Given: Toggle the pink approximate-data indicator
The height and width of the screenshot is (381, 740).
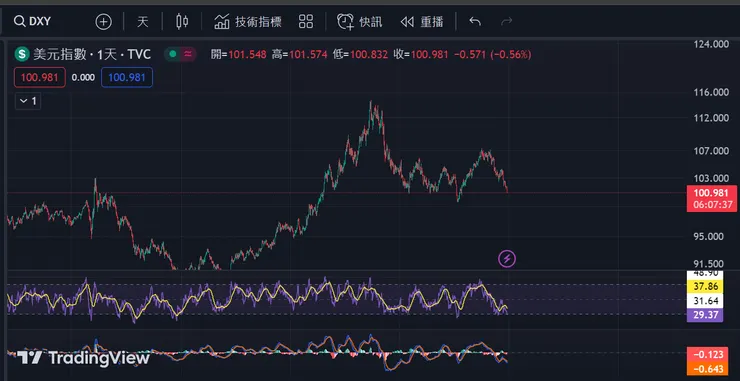Looking at the screenshot, I should coord(188,54).
